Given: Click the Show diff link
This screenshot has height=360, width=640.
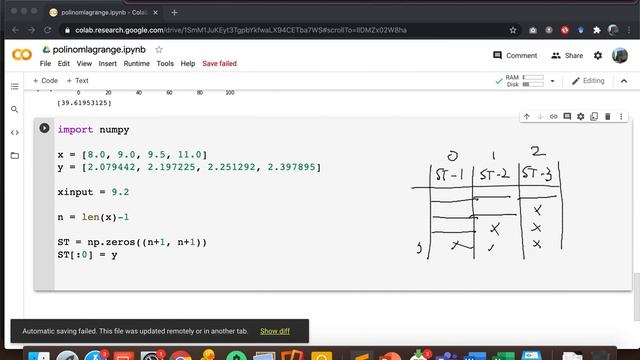Looking at the screenshot, I should point(275,331).
